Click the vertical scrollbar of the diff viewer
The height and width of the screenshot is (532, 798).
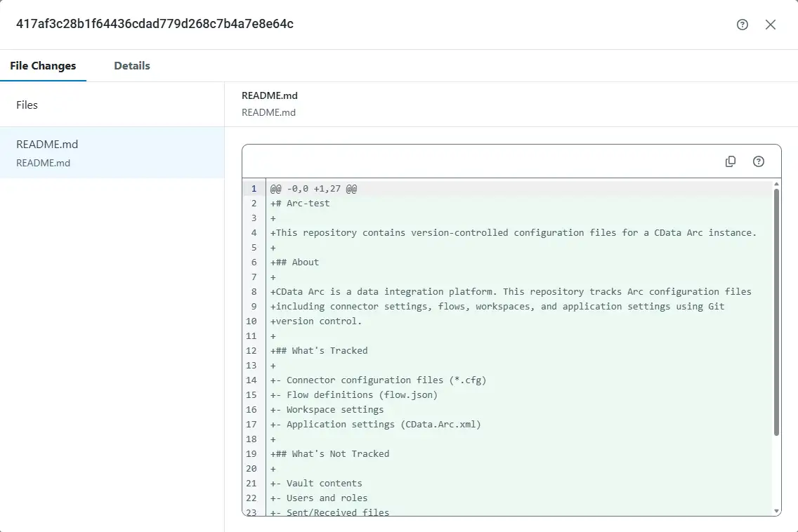pos(776,312)
